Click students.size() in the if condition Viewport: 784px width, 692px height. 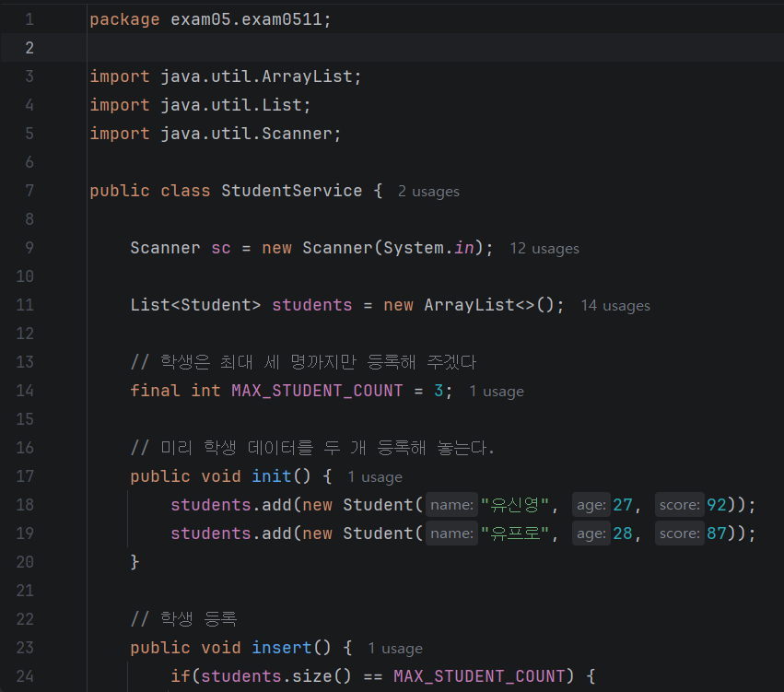tap(276, 676)
